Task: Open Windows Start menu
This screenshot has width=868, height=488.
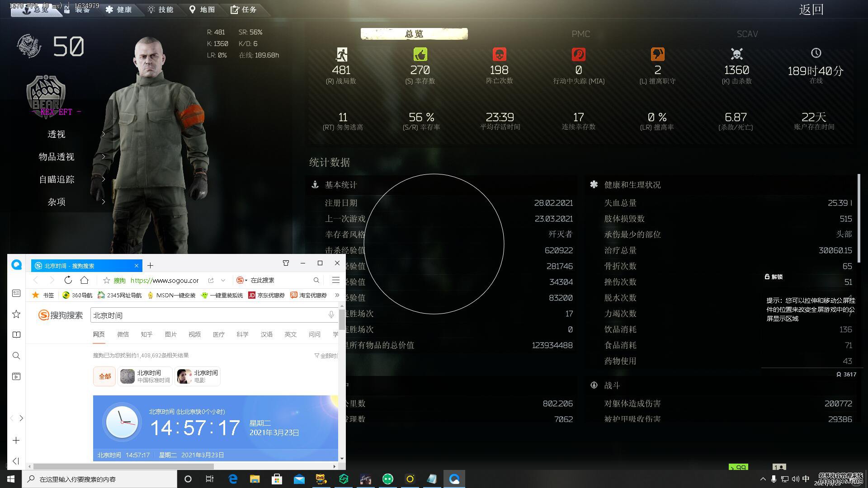Action: pyautogui.click(x=11, y=479)
